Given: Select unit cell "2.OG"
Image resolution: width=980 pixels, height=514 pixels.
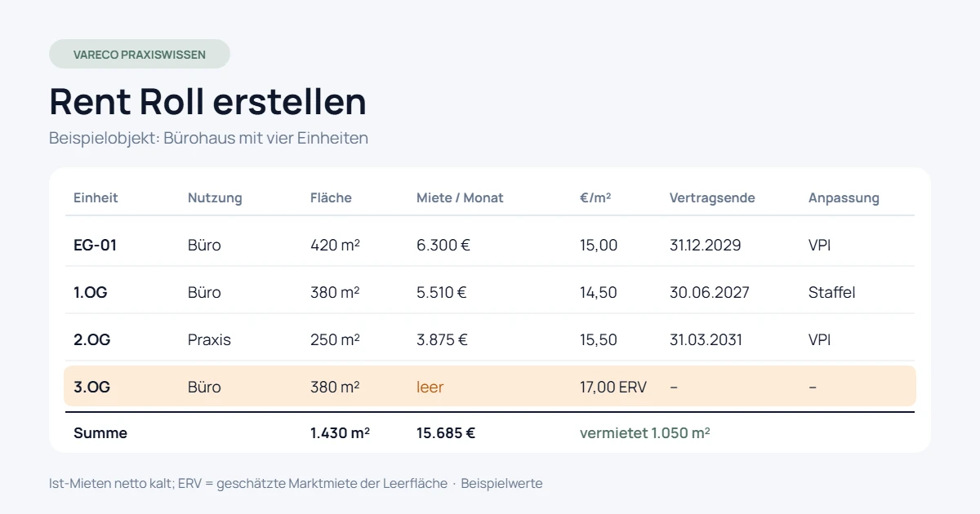Looking at the screenshot, I should [x=91, y=339].
